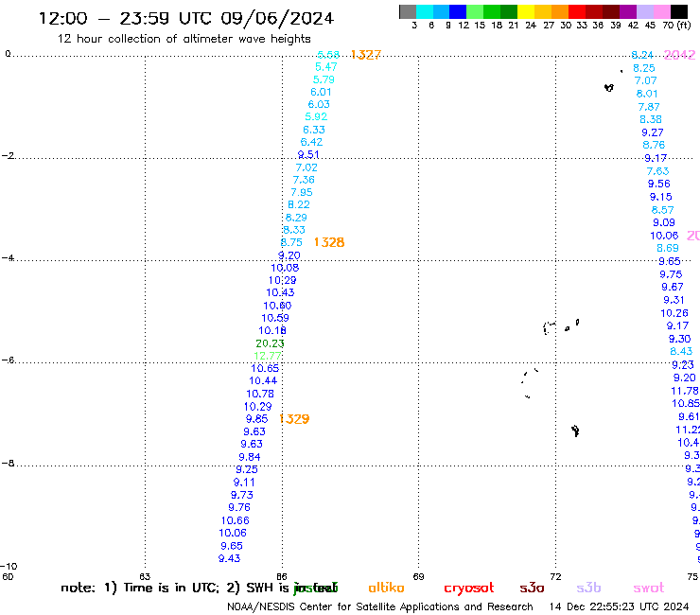Click the wave height value '5.92'
The width and height of the screenshot is (700, 615).
(316, 116)
